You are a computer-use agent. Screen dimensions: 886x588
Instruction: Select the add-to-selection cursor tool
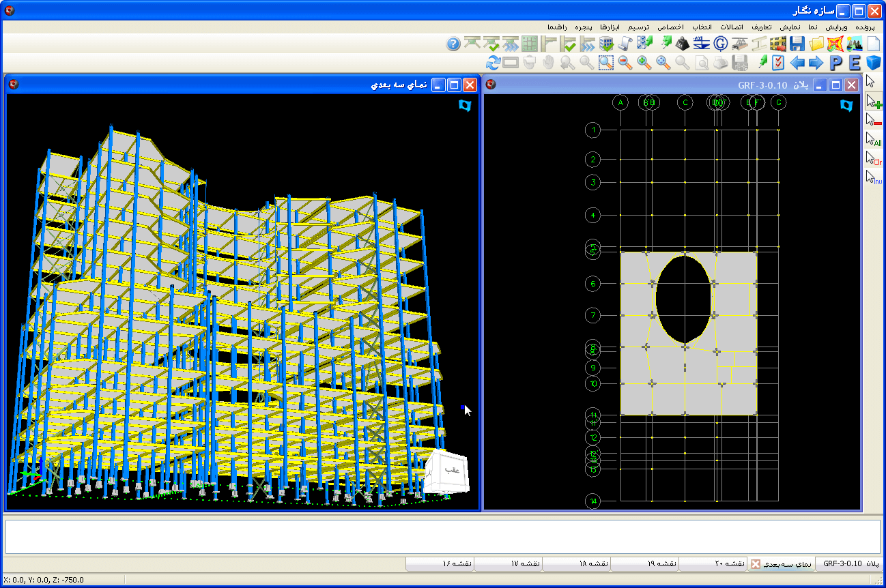click(x=874, y=102)
